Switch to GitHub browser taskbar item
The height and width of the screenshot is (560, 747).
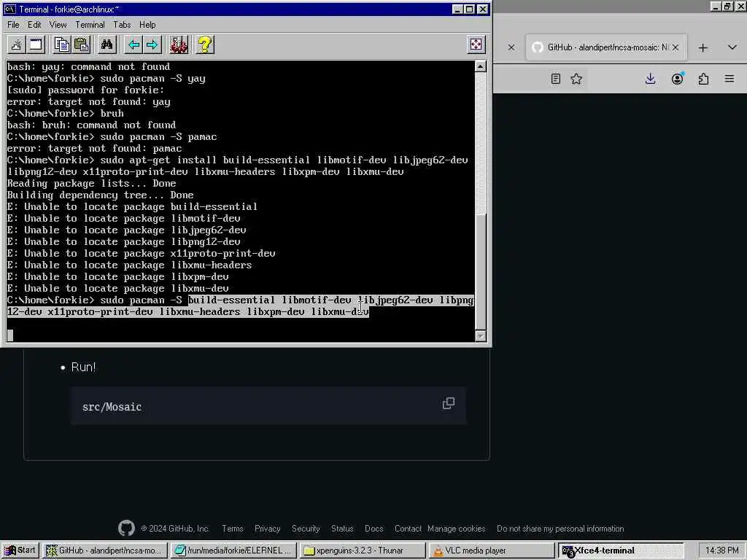point(104,551)
